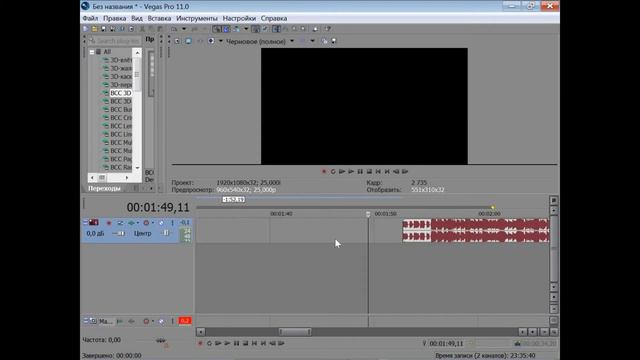Arm the audio track for recording
The image size is (640, 360).
click(109, 223)
